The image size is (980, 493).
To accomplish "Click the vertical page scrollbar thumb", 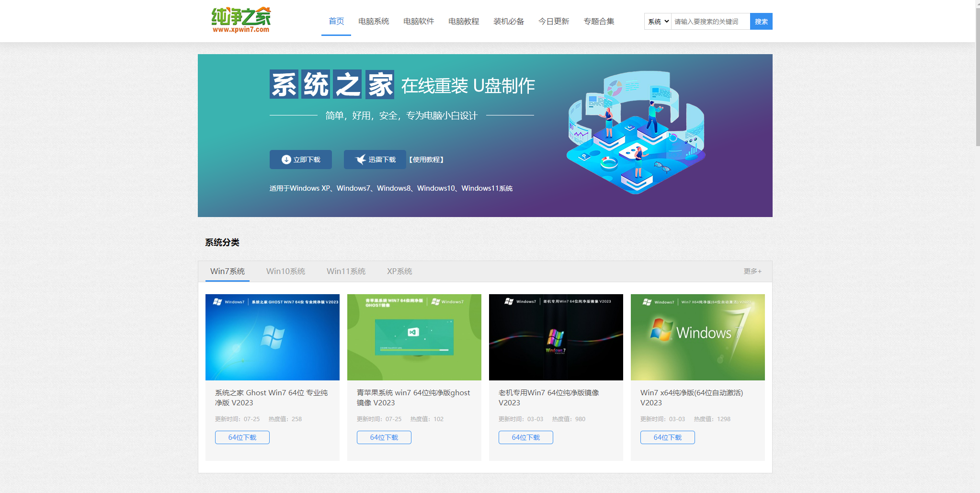I will point(978,77).
